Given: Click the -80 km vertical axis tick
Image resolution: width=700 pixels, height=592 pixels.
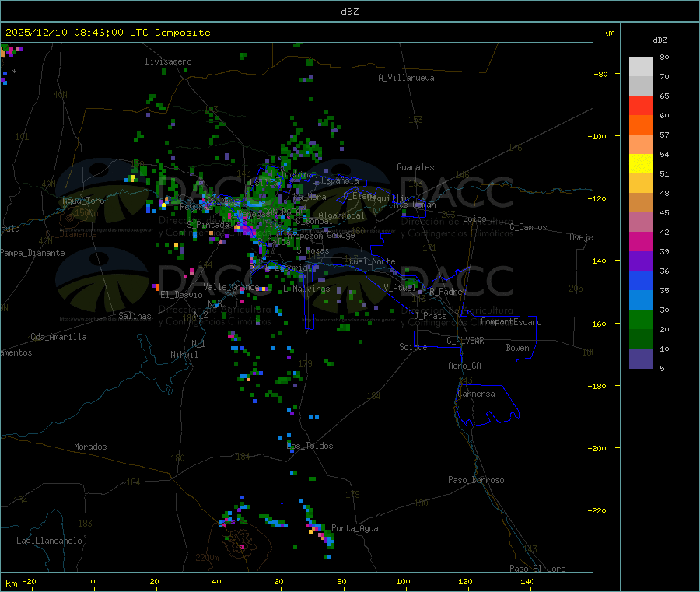Looking at the screenshot, I should [601, 74].
